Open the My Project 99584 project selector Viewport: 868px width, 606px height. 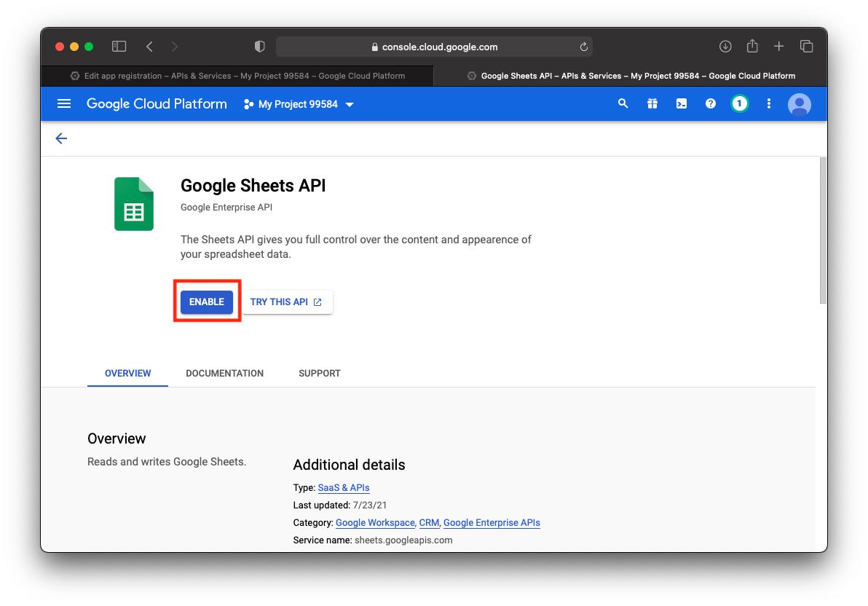click(x=299, y=104)
